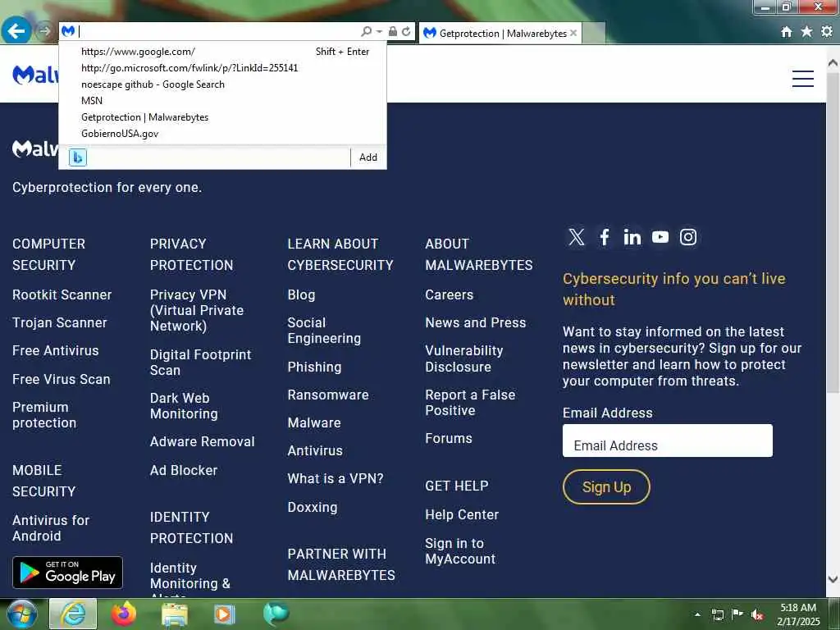Pick Getprotection | Malwarebytes from suggestions
The image size is (840, 630).
222,117
